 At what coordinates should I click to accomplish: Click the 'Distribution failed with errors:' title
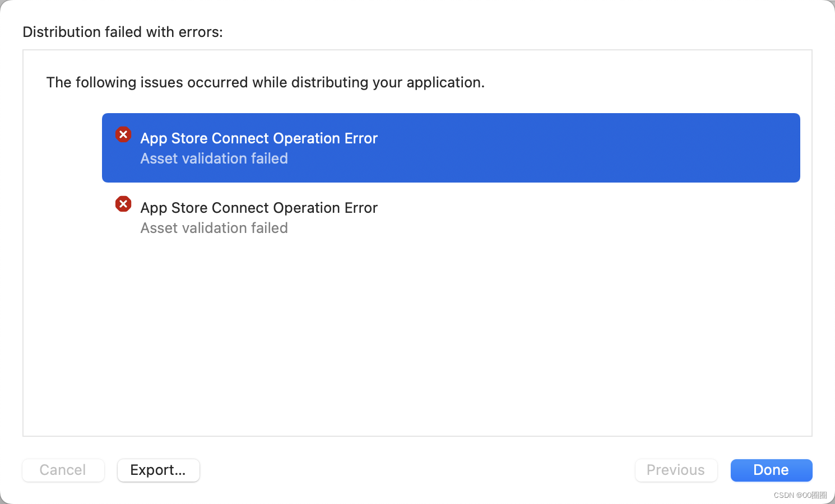(123, 32)
